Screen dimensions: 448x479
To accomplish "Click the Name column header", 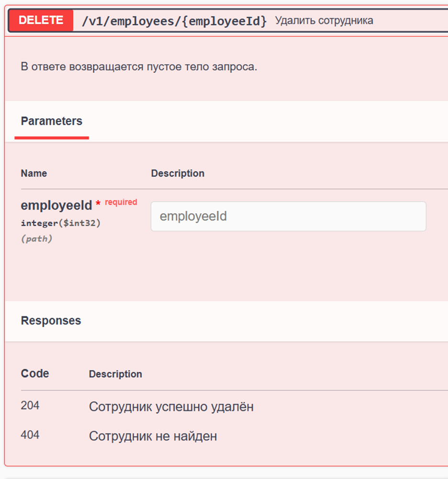I will (34, 173).
